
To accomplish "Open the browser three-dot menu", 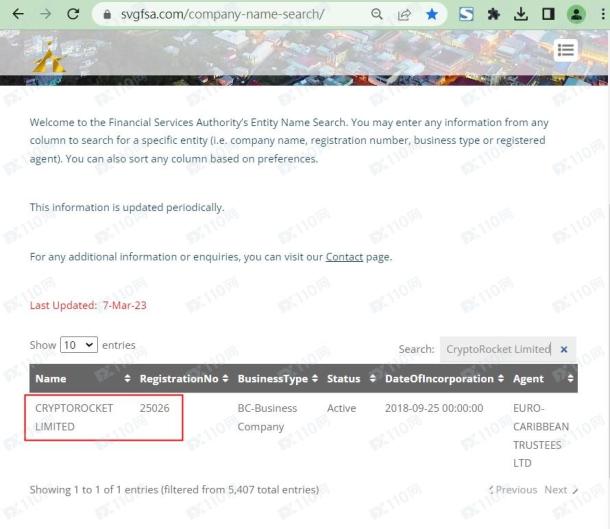I will click(x=603, y=15).
